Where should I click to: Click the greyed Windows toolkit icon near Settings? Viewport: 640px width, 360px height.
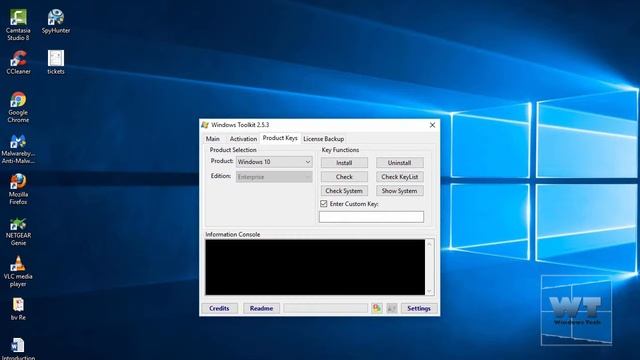391,308
